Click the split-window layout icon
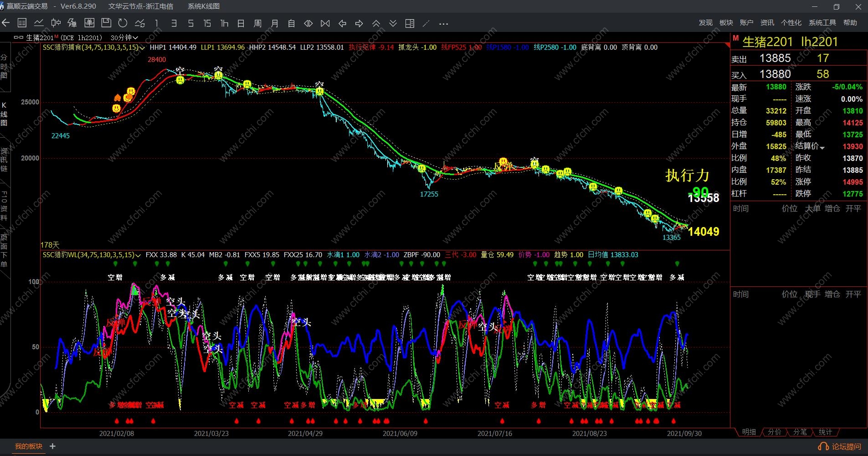Image resolution: width=868 pixels, height=456 pixels. point(410,23)
